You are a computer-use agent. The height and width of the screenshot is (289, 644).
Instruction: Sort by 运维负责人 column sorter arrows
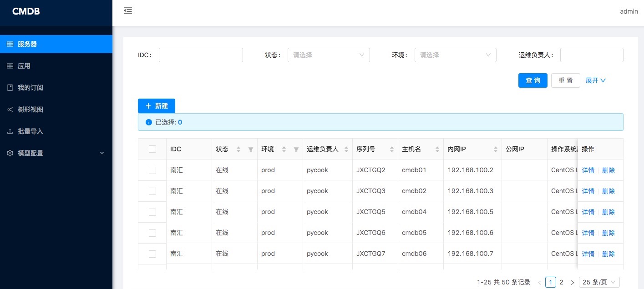[346, 149]
